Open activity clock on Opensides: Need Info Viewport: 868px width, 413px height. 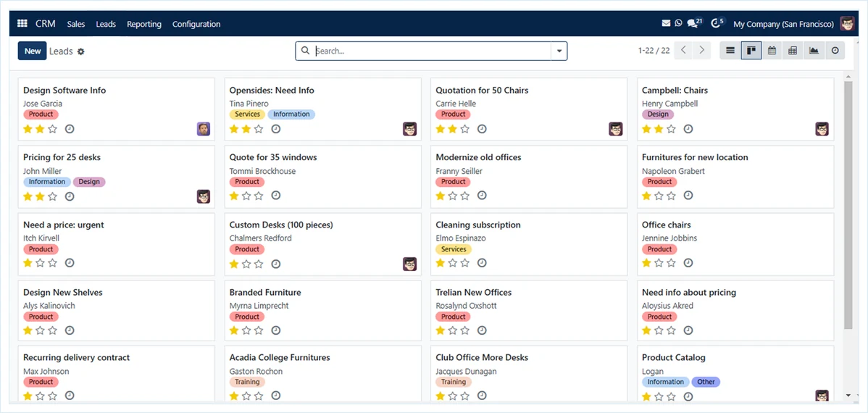click(x=275, y=129)
